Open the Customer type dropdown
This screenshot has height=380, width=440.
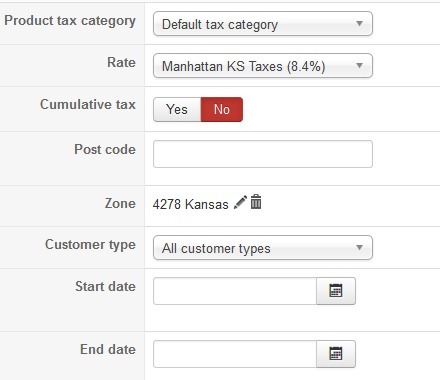click(x=263, y=248)
